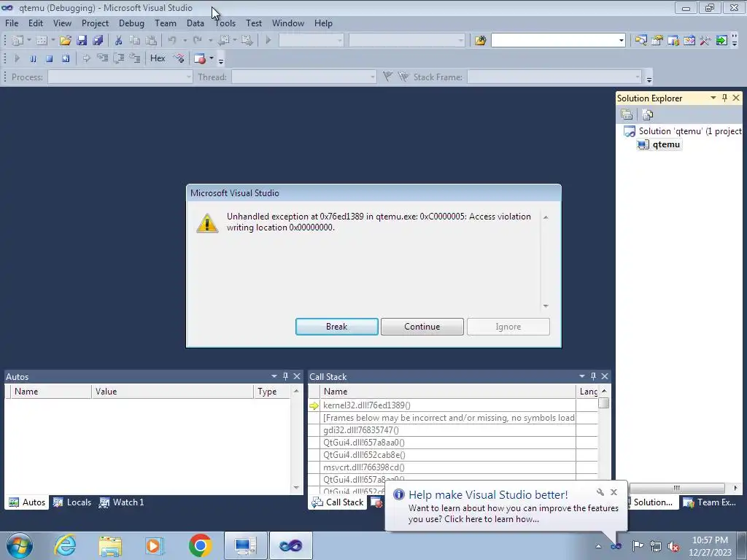Click the Continue button in dialog
This screenshot has width=747, height=560.
422,327
